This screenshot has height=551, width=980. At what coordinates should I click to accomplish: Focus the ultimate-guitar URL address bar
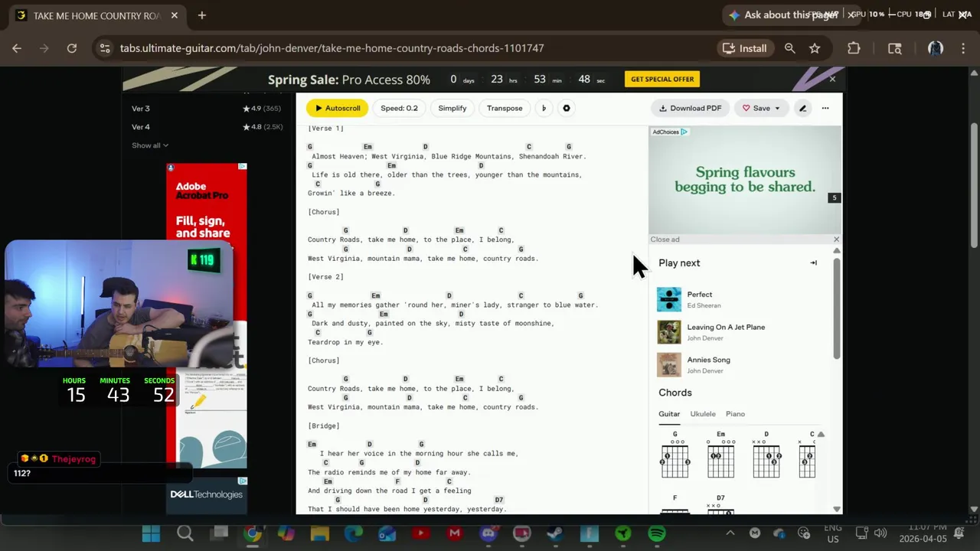click(x=332, y=48)
